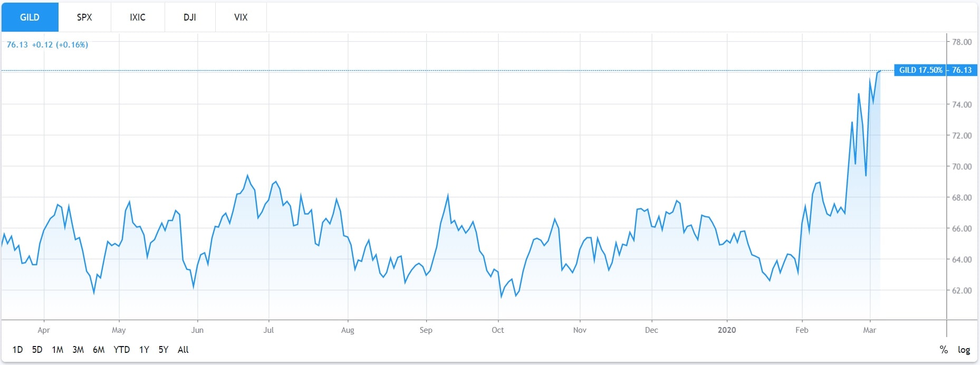Choose the 5Y time range
The image size is (980, 365).
coord(164,350)
